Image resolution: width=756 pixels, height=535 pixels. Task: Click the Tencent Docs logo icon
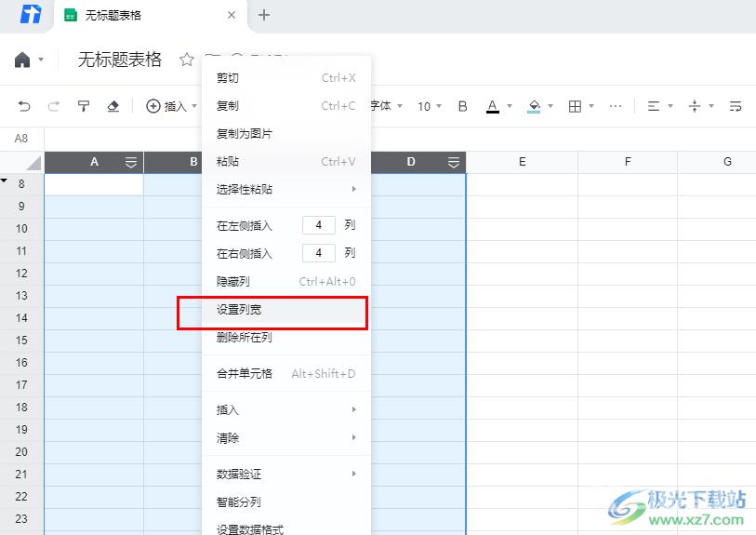(31, 15)
